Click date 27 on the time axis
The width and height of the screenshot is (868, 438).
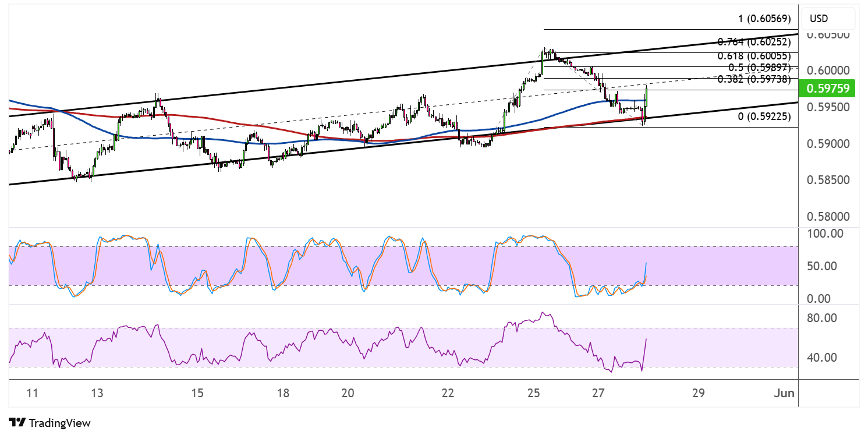(598, 393)
